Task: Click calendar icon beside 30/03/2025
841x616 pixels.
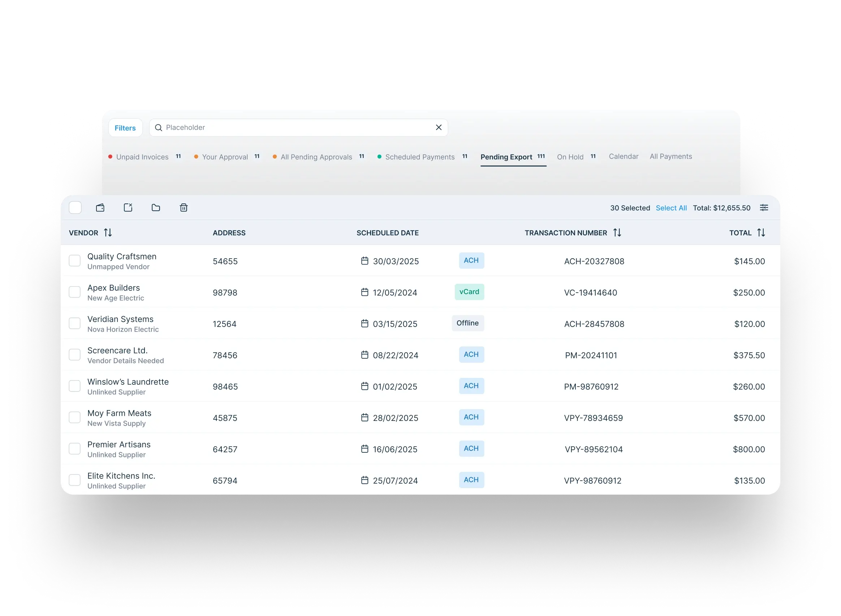Action: [365, 260]
